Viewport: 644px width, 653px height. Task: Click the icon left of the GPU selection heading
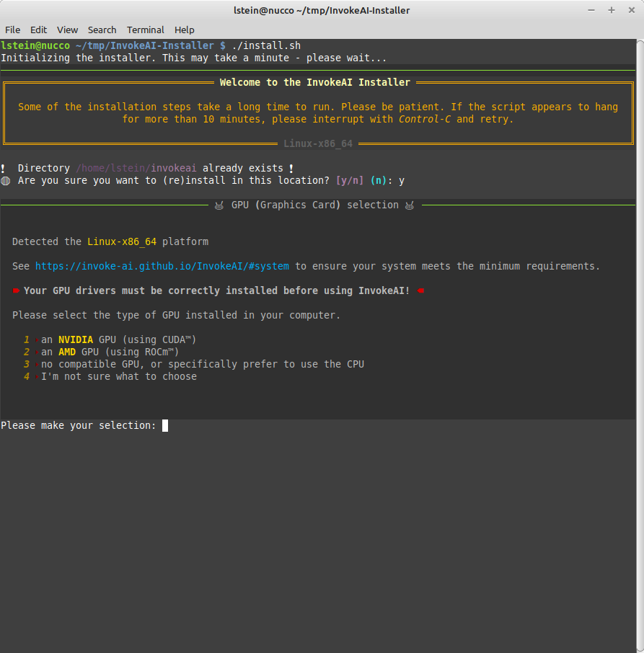[x=219, y=205]
